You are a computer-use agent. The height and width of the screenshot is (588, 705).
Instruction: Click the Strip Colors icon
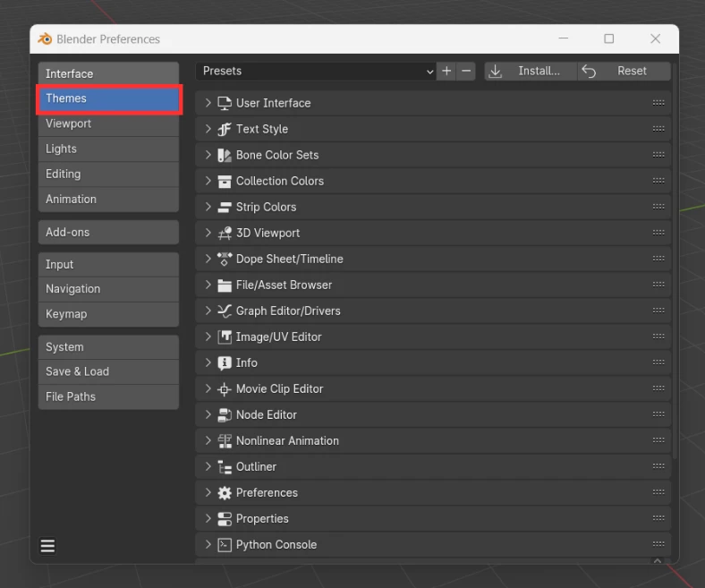(x=225, y=207)
